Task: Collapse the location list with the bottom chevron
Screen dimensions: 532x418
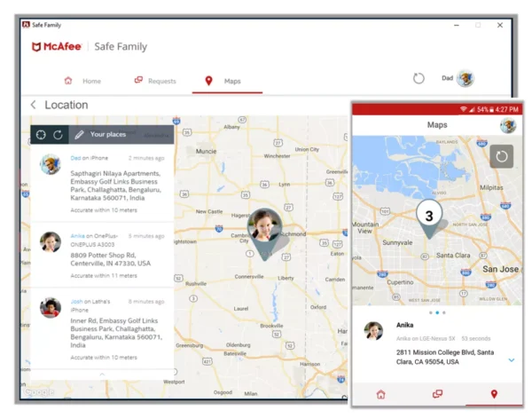Action: (x=102, y=375)
